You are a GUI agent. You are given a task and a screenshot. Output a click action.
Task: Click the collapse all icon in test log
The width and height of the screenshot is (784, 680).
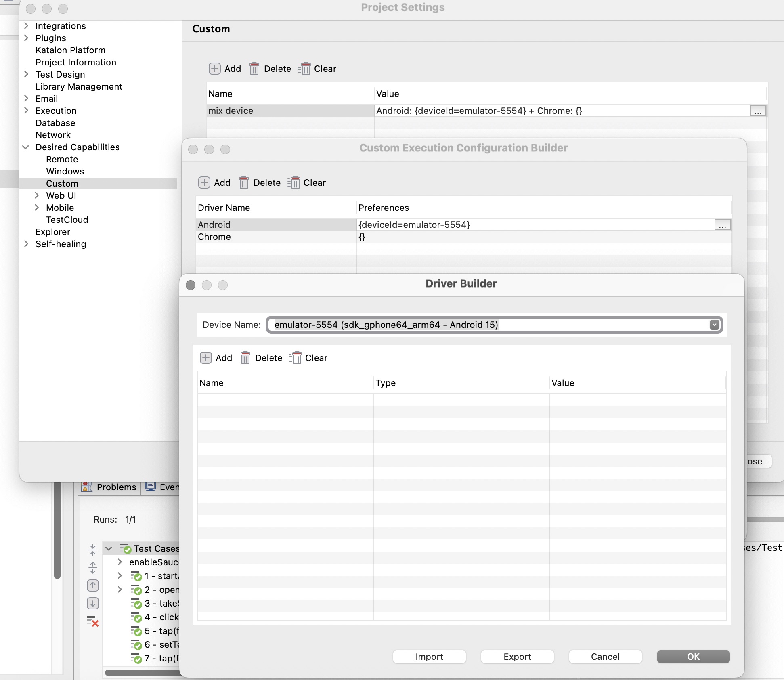(x=93, y=550)
